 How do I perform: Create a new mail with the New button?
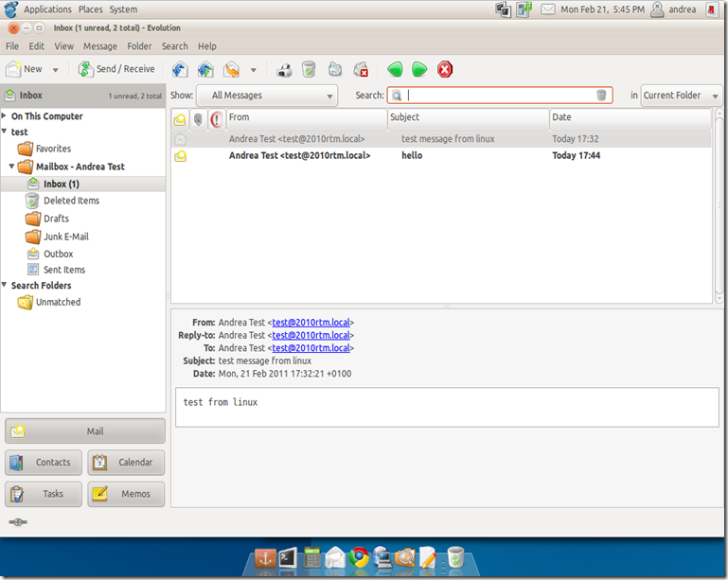[25, 69]
